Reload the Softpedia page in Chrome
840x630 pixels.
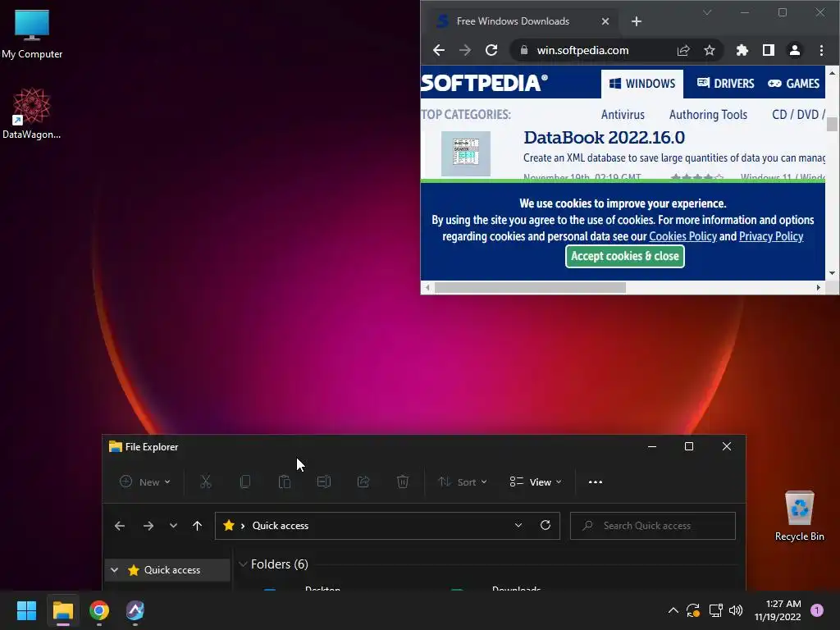pos(491,50)
